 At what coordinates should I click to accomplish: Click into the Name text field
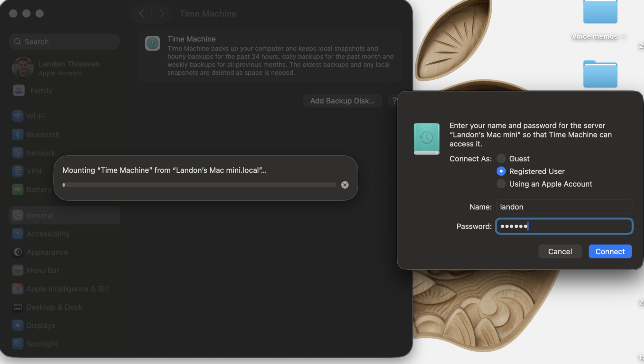coord(564,207)
